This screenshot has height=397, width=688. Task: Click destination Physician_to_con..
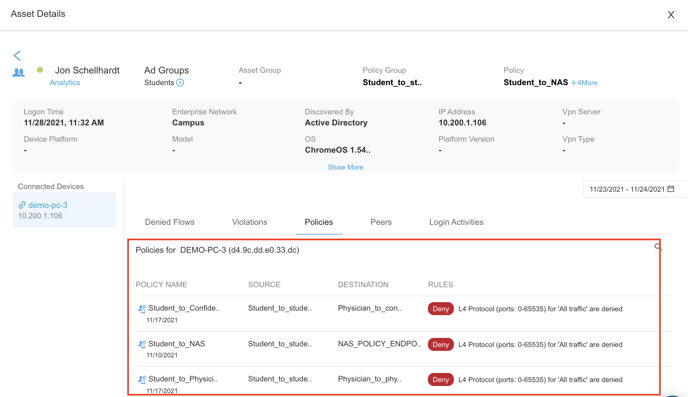(369, 308)
